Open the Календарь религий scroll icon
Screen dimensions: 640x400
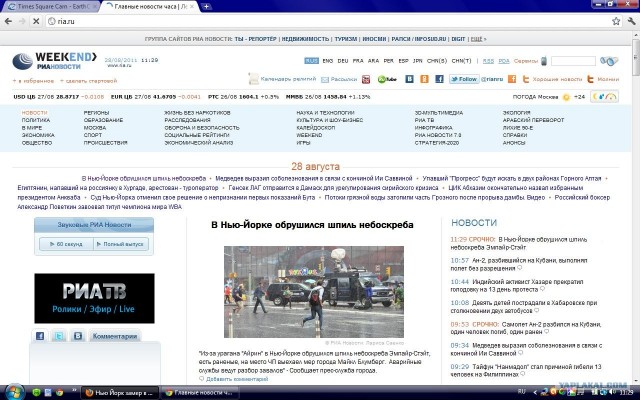pos(253,79)
